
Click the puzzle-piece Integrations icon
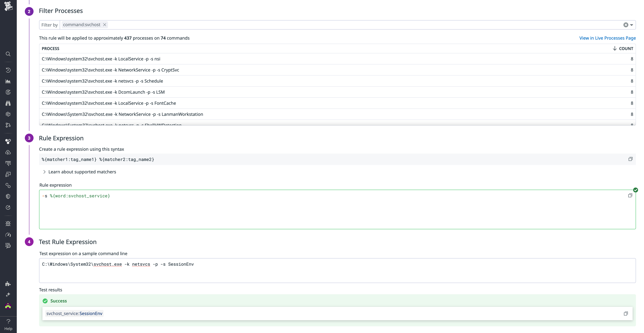[x=8, y=284]
